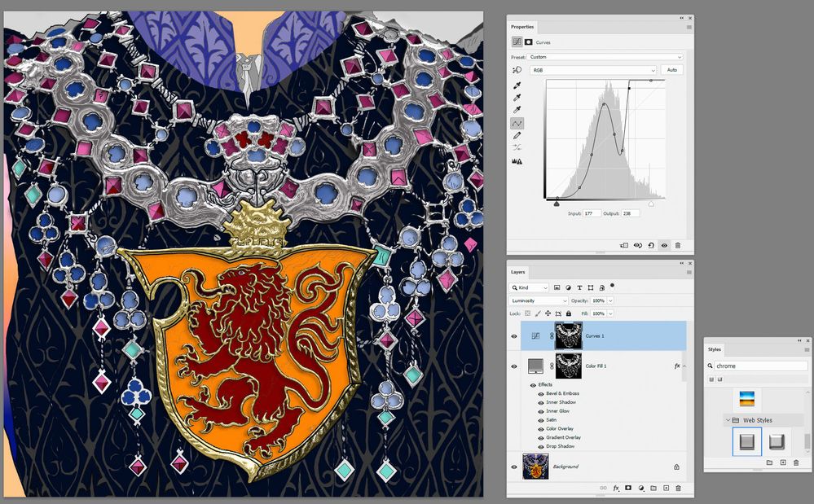Select the draw-curve pencil tool

click(x=517, y=135)
